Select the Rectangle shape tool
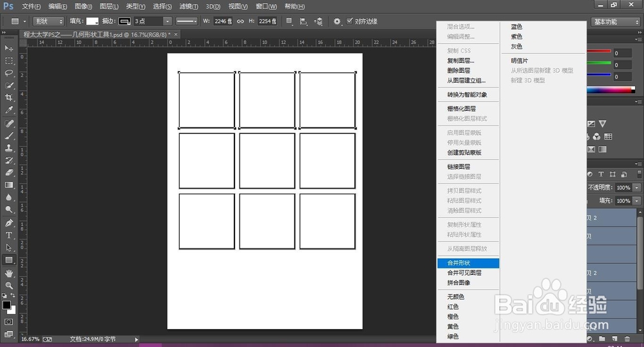This screenshot has width=644, height=347. click(8, 260)
